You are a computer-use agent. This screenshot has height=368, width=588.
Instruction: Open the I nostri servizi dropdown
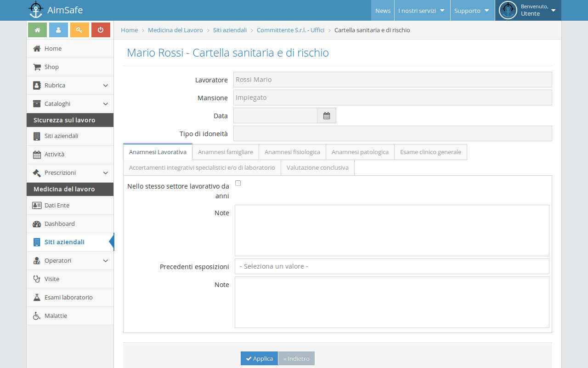[421, 11]
